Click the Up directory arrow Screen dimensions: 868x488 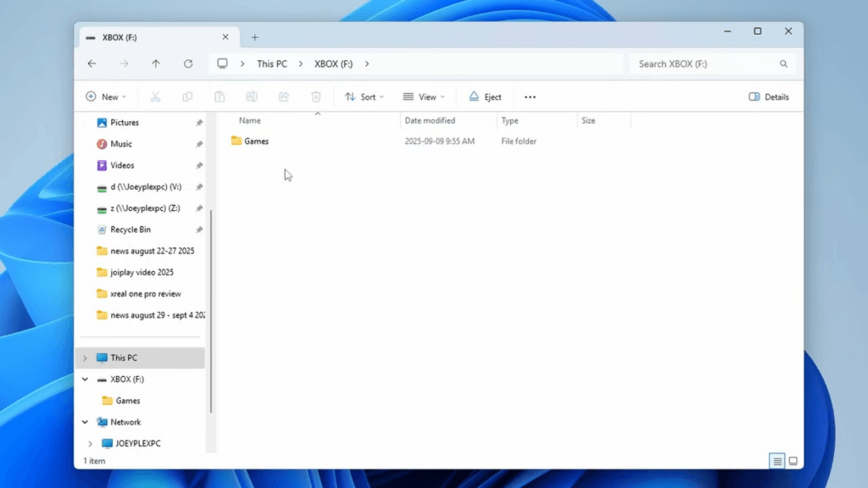tap(156, 64)
